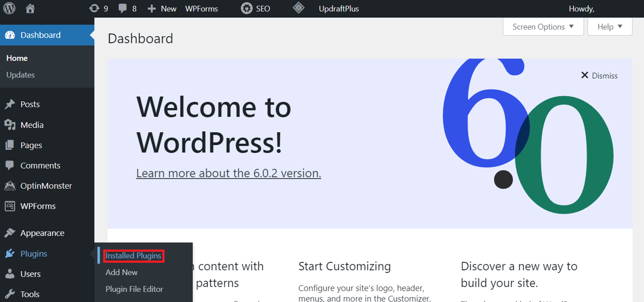Click the Tools wrench icon
The image size is (644, 302).
click(x=10, y=294)
